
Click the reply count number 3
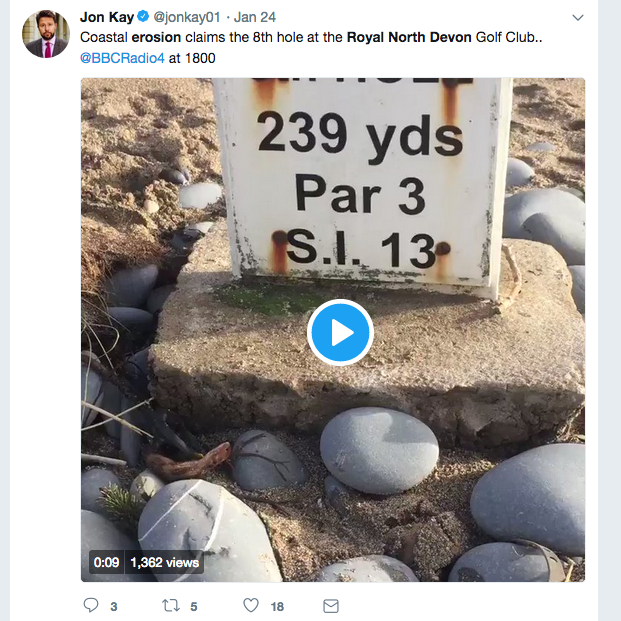tap(114, 606)
